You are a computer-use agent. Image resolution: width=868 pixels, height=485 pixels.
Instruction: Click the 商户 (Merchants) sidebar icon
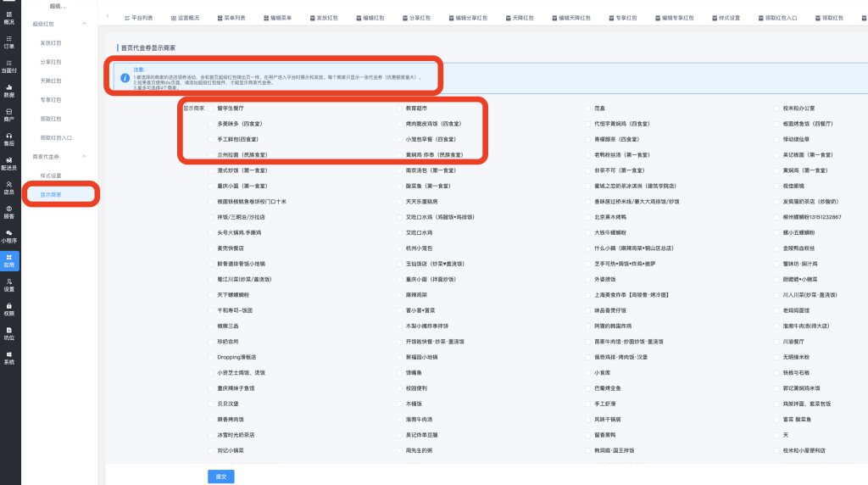(x=9, y=114)
